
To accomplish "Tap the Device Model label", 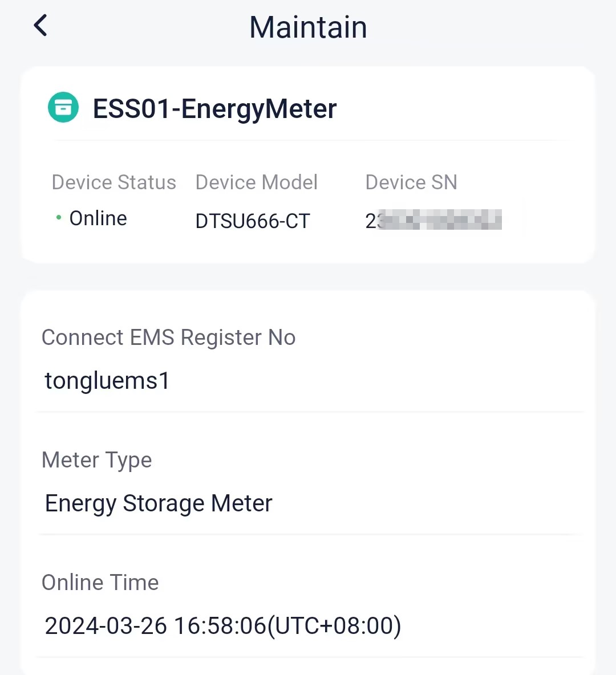I will coord(256,182).
